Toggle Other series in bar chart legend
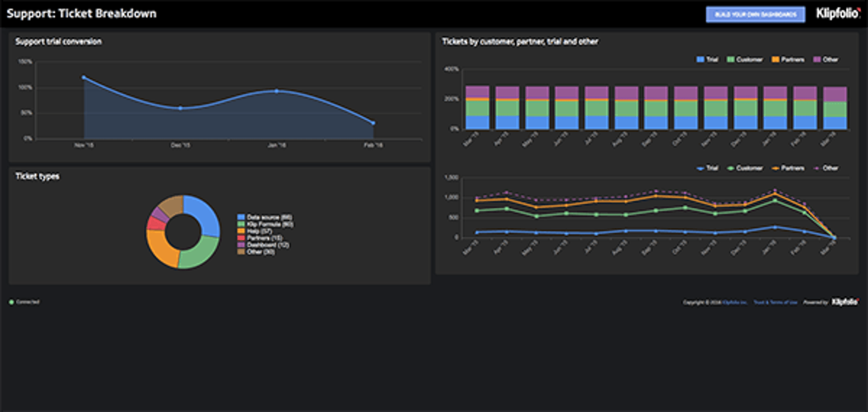 826,60
